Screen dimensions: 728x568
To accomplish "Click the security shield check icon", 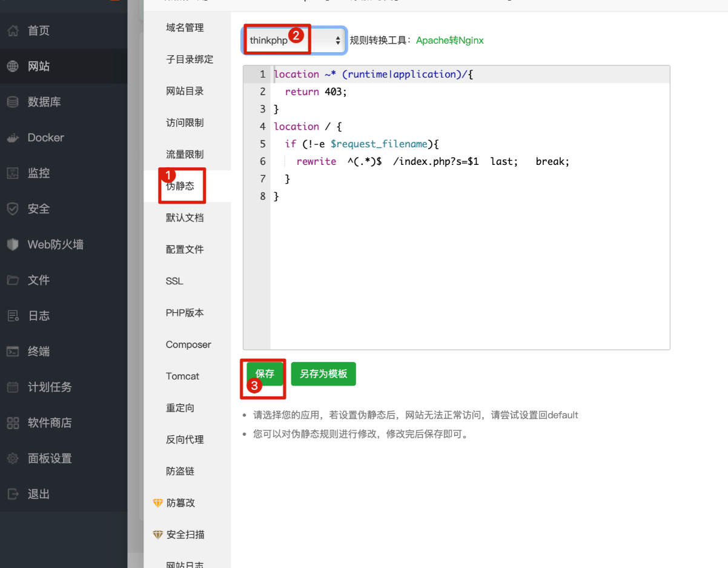I will point(13,209).
